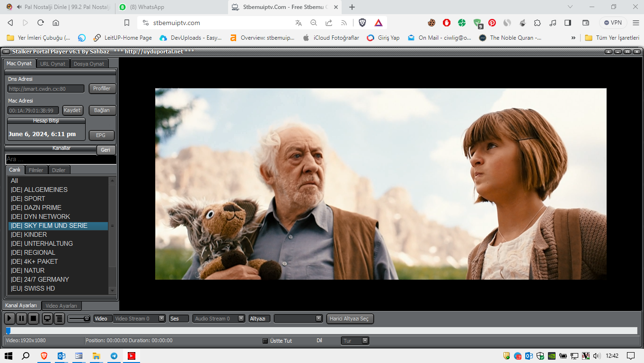The width and height of the screenshot is (644, 363).
Task: Switch to the URL Oynat tab
Action: point(53,64)
